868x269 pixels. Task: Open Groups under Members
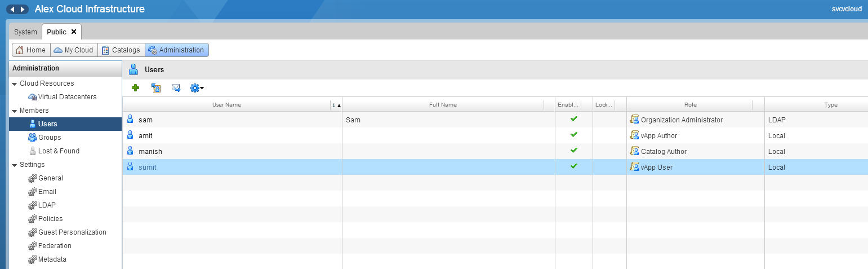coord(50,138)
